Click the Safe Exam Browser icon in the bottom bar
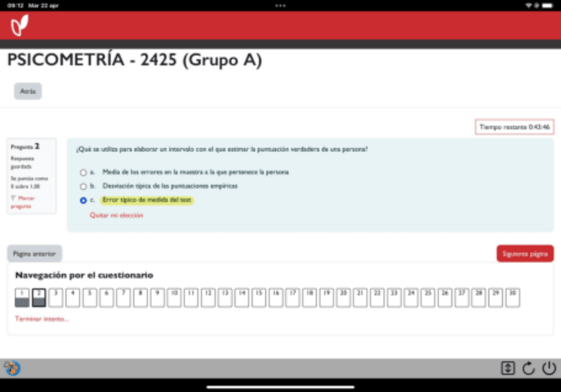561x392 pixels. pyautogui.click(x=12, y=368)
